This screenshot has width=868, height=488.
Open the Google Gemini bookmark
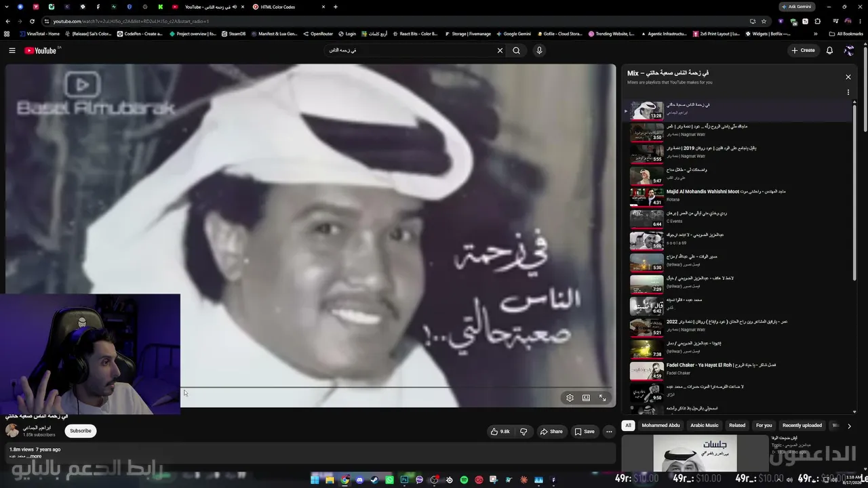pyautogui.click(x=513, y=34)
